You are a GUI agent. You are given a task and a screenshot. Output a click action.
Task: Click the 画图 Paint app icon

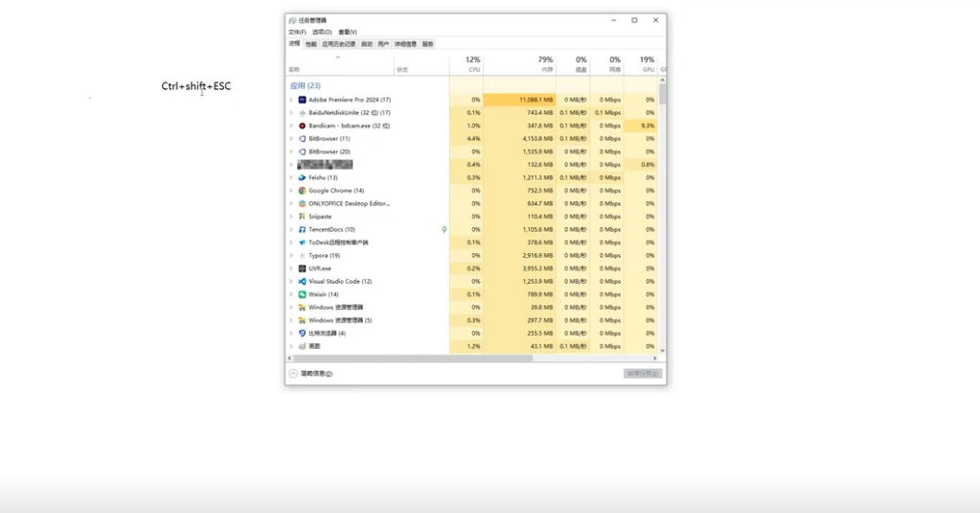pos(302,346)
